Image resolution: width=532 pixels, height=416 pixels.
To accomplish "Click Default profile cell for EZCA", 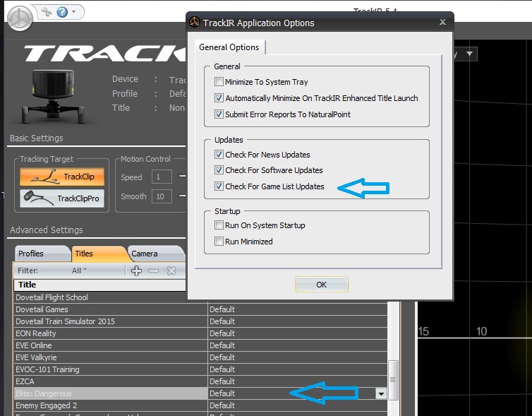I will pyautogui.click(x=298, y=381).
